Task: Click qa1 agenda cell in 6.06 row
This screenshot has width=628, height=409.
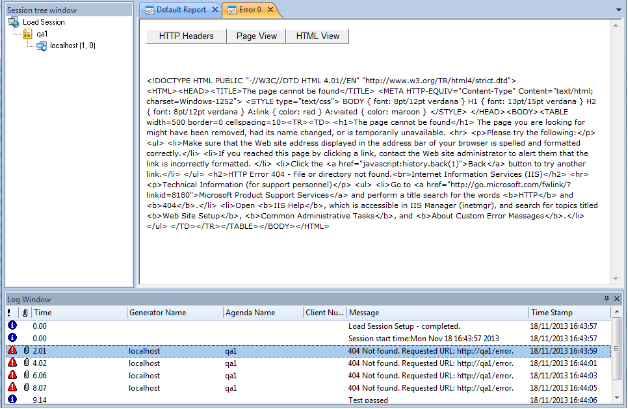Action: coord(231,376)
